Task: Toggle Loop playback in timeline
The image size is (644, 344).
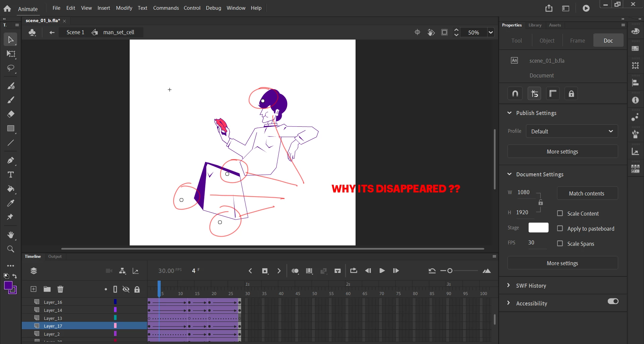Action: [354, 271]
